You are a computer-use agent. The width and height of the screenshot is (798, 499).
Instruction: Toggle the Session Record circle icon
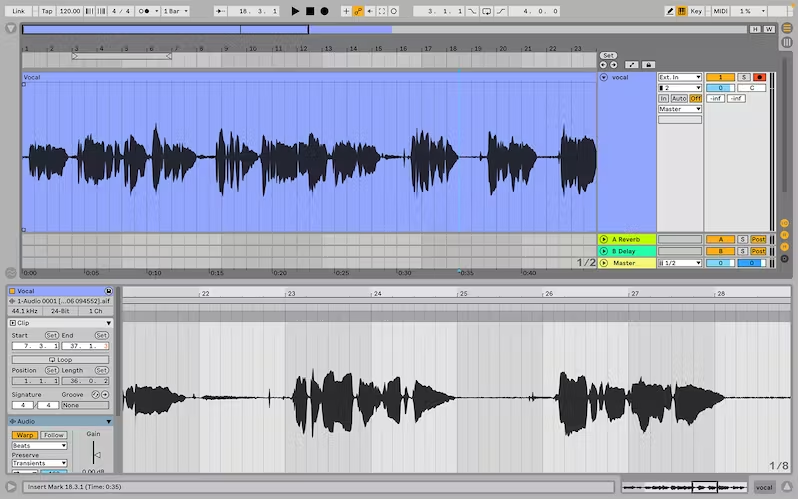coord(394,11)
